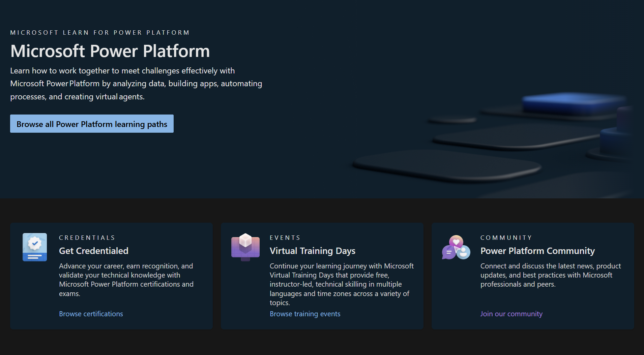Select the Power Platform Community heading

pyautogui.click(x=537, y=251)
